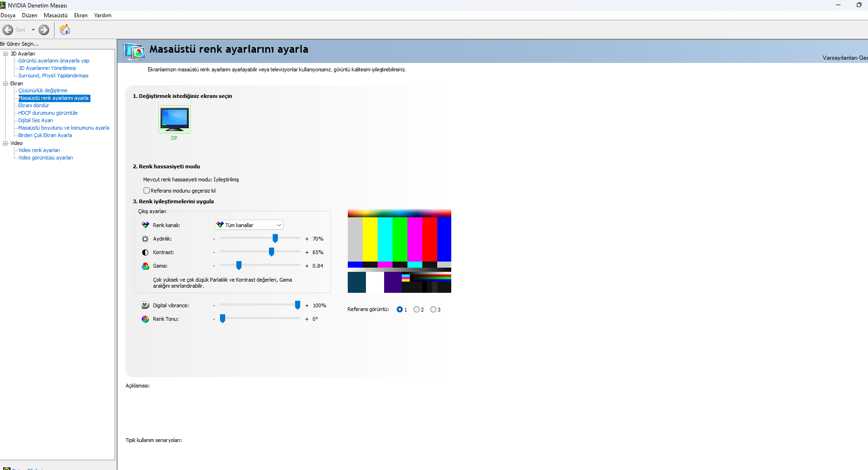Collapse the Ekran tree node

click(x=6, y=83)
